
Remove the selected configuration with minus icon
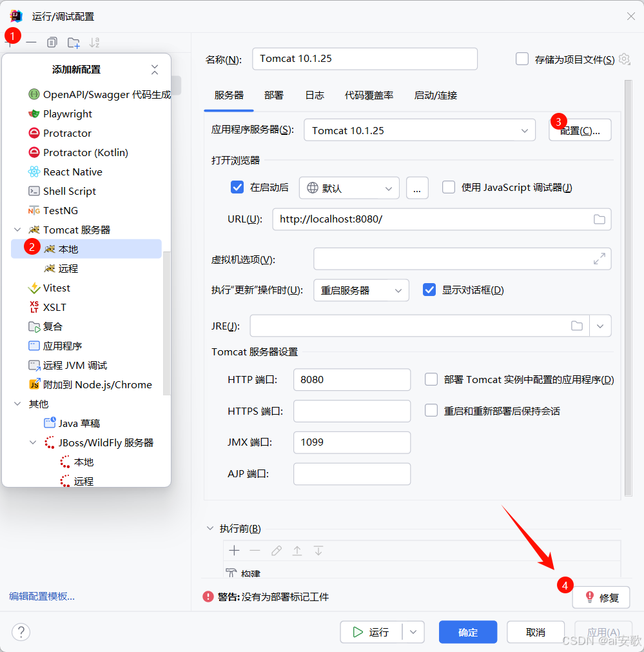point(31,43)
